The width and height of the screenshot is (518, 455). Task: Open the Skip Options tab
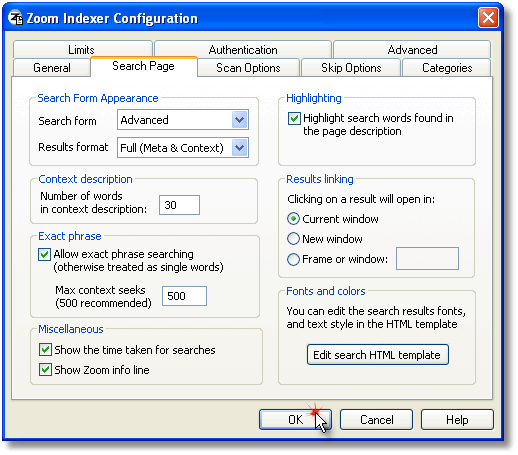click(351, 68)
